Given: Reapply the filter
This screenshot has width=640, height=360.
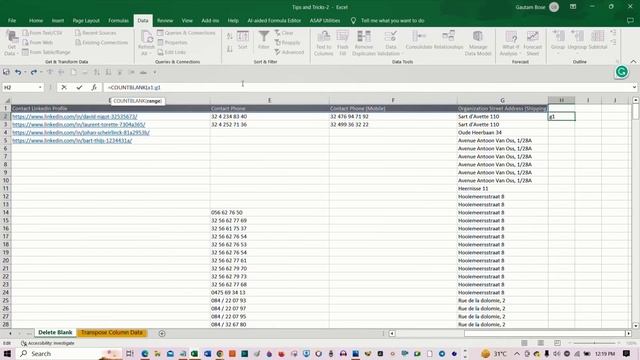Looking at the screenshot, I should pyautogui.click(x=287, y=42).
